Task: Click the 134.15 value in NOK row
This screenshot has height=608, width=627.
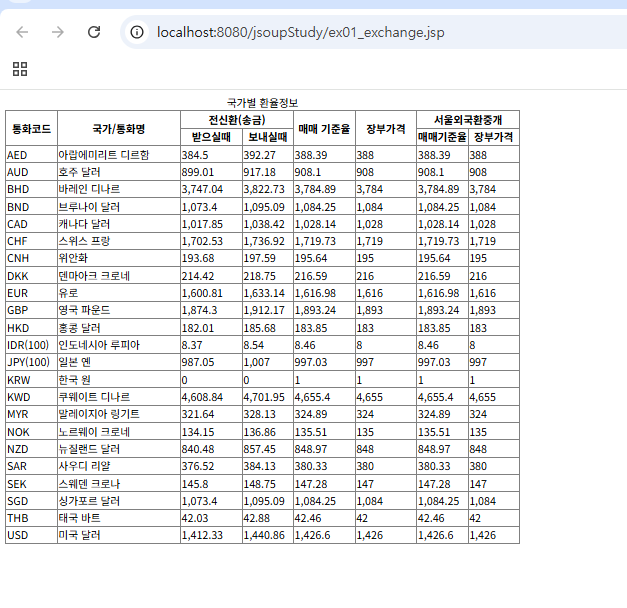Action: [198, 432]
